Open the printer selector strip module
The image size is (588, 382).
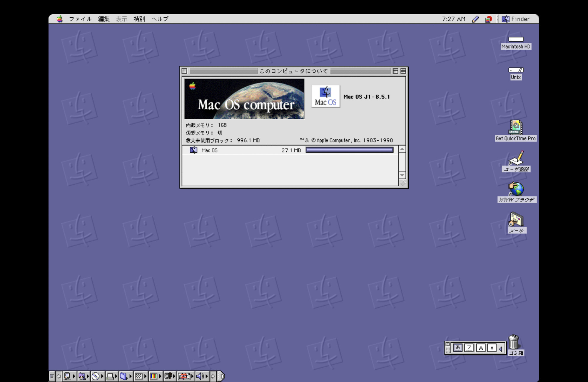tap(112, 376)
